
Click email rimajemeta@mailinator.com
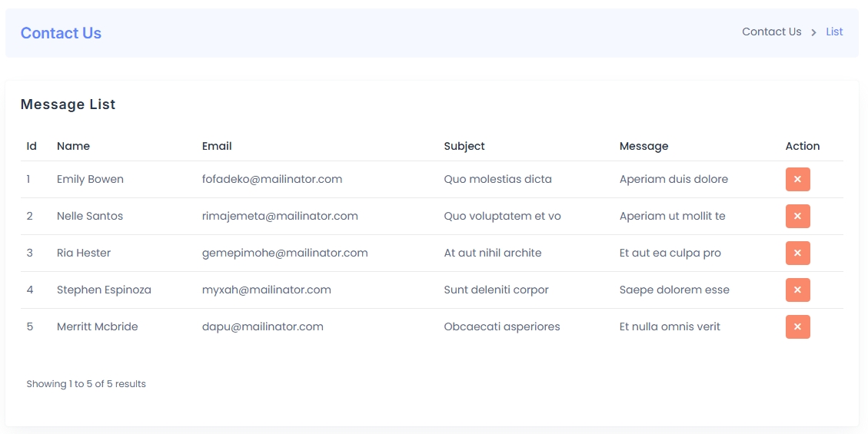tap(280, 216)
